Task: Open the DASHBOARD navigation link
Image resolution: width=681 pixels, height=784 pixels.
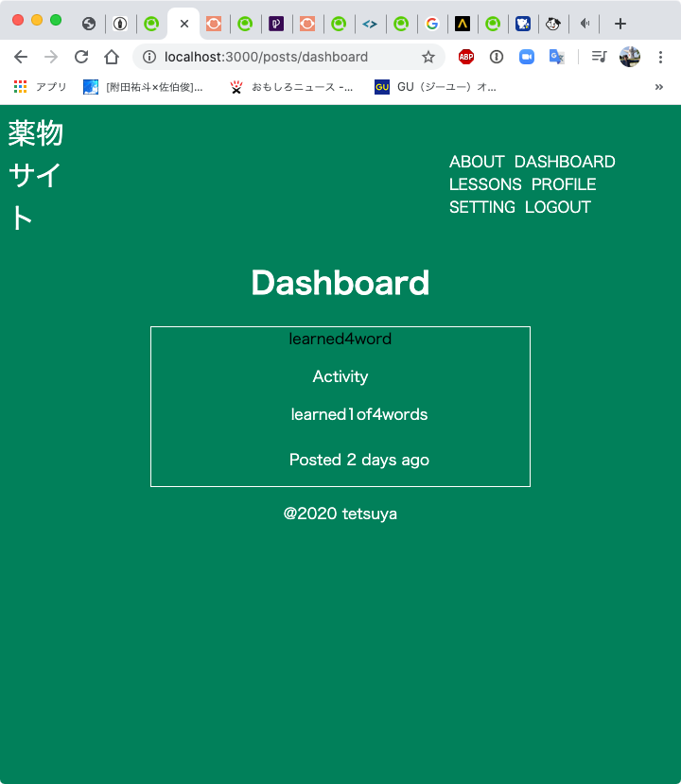Action: click(x=565, y=162)
